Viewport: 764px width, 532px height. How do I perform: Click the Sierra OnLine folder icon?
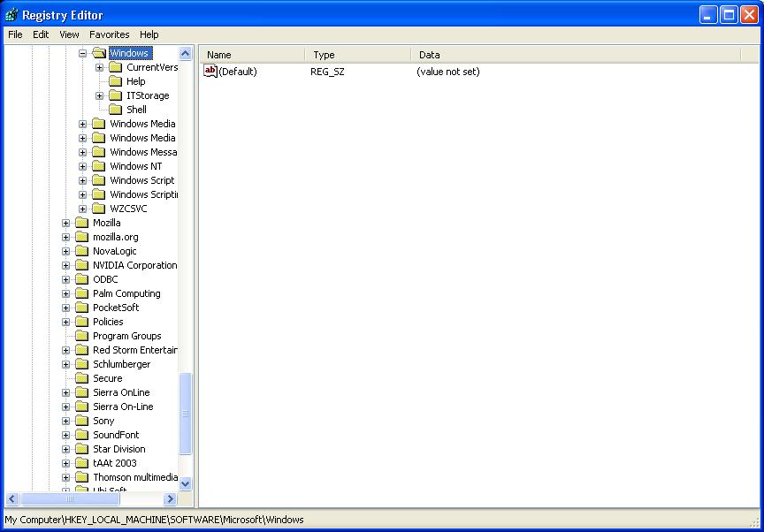click(x=82, y=391)
